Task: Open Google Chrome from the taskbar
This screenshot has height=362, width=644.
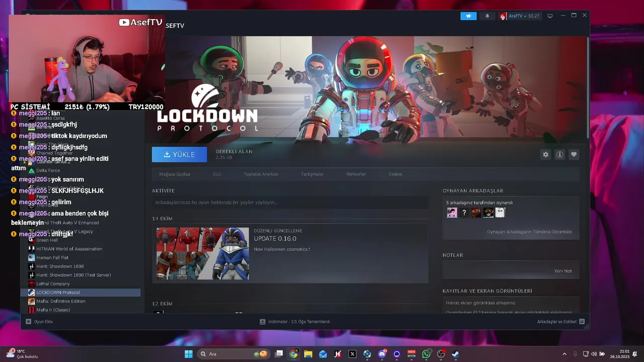Action: (x=294, y=354)
